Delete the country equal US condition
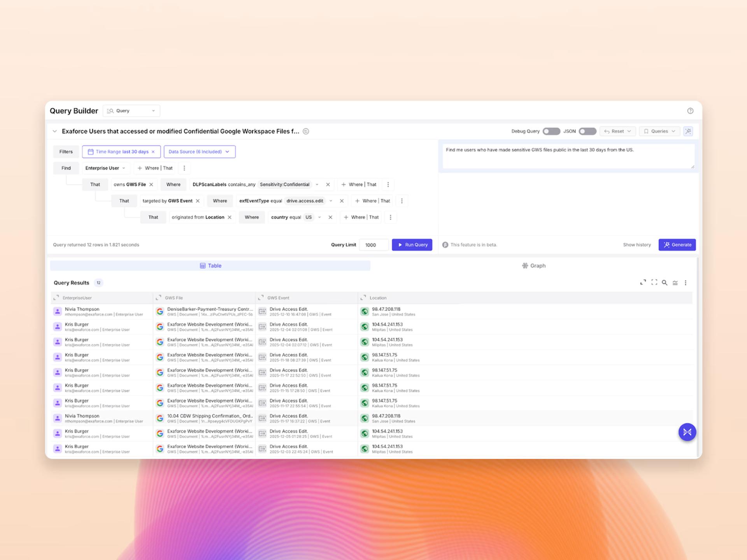 tap(330, 217)
